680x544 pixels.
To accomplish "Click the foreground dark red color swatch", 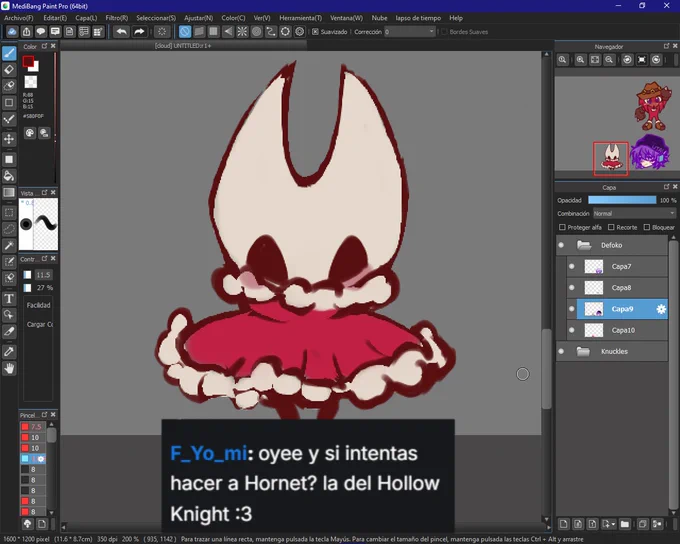I will [x=28, y=62].
